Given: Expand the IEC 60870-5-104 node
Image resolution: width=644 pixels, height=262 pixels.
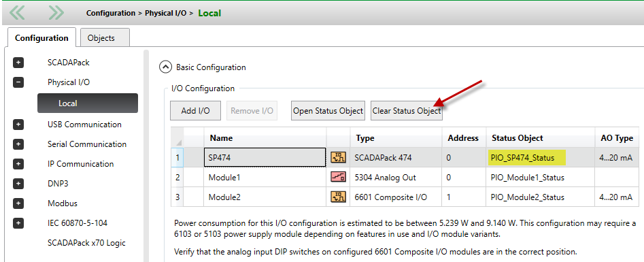Looking at the screenshot, I should pyautogui.click(x=18, y=223).
